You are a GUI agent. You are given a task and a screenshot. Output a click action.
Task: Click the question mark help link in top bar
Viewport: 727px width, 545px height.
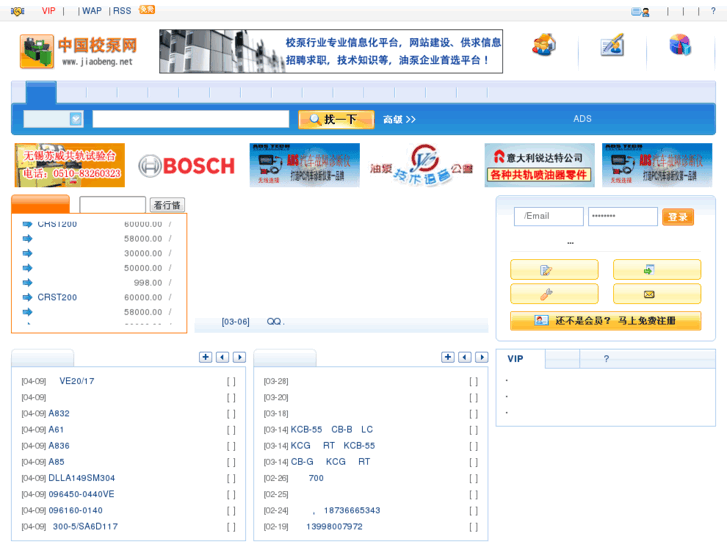pyautogui.click(x=713, y=11)
